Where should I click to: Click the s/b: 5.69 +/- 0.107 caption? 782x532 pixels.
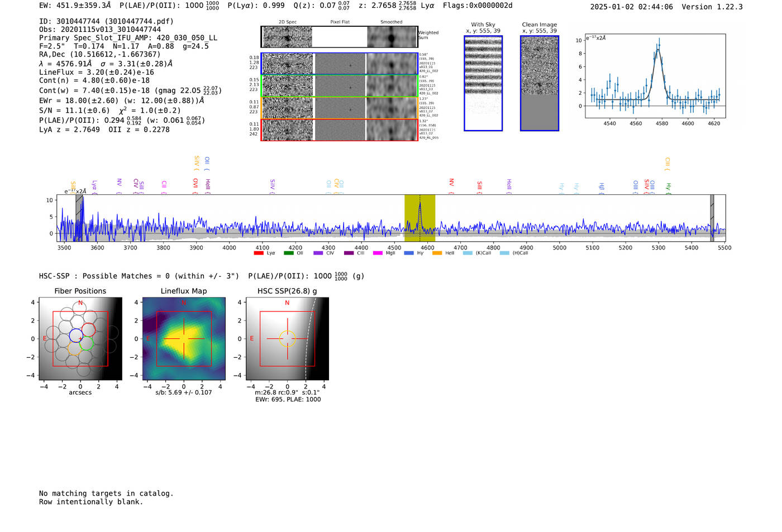(184, 392)
